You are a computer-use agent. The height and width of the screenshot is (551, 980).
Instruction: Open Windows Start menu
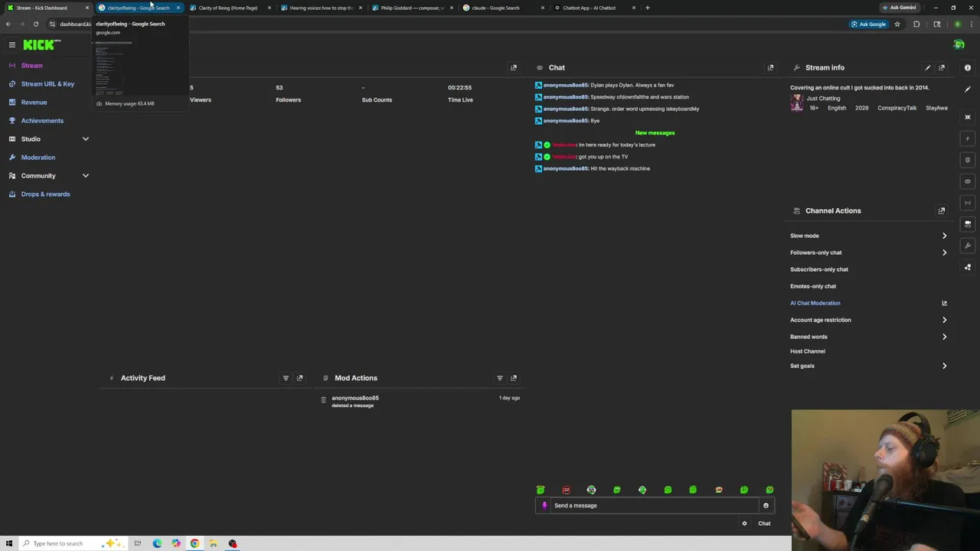click(x=9, y=543)
